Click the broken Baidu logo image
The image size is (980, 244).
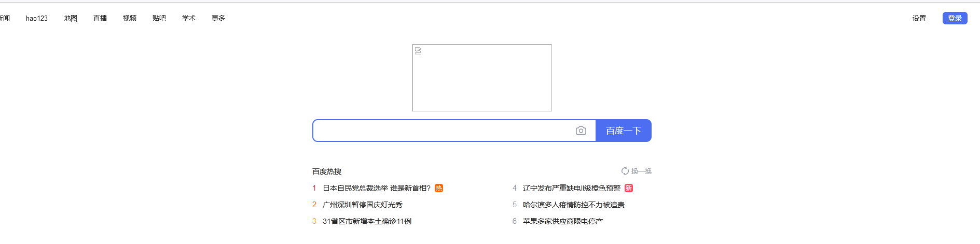(482, 78)
